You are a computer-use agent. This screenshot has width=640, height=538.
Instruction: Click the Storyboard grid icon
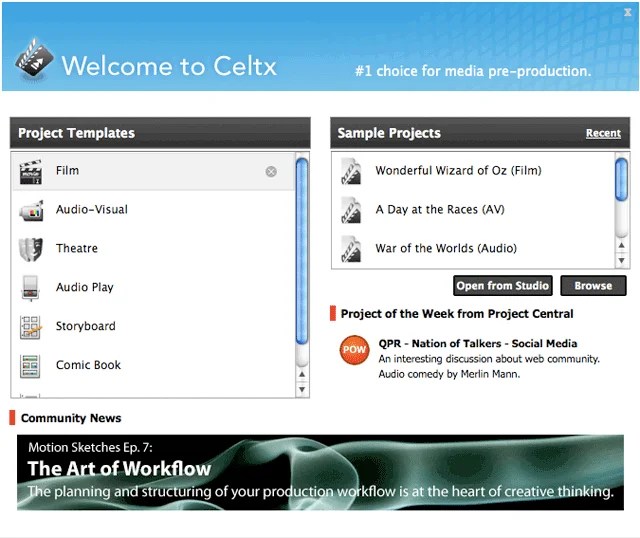pyautogui.click(x=31, y=327)
